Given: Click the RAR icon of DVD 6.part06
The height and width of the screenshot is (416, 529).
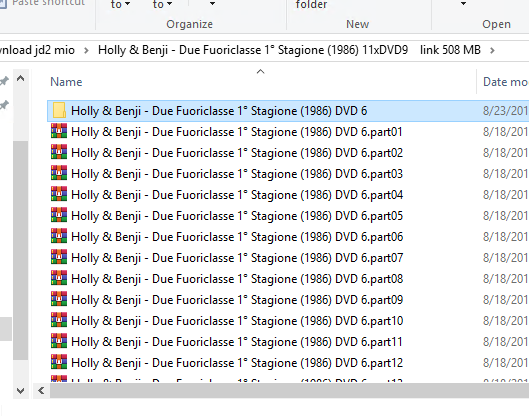Looking at the screenshot, I should (x=59, y=237).
